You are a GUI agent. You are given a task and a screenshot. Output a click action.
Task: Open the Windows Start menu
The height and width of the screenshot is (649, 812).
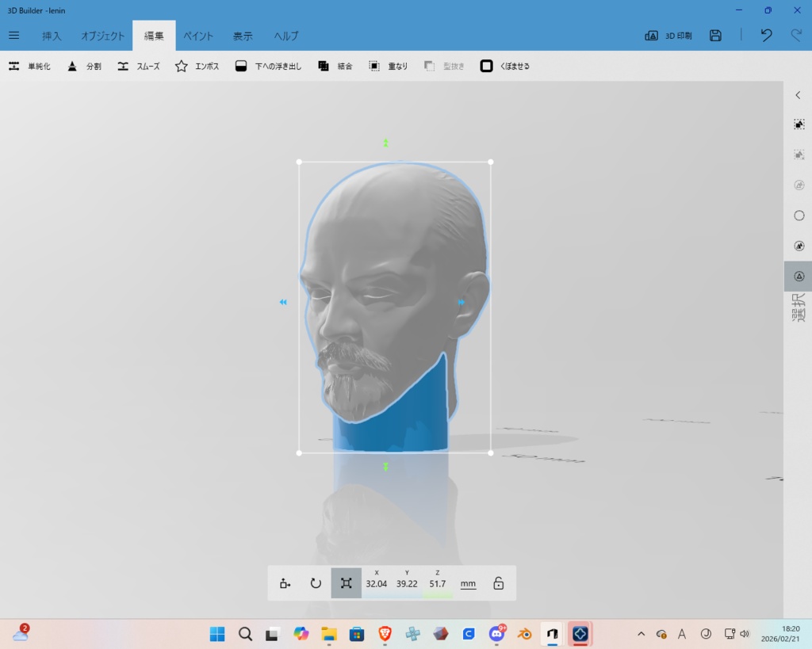tap(217, 633)
